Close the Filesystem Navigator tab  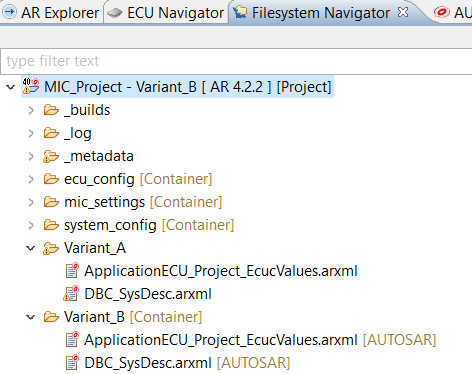pyautogui.click(x=403, y=12)
